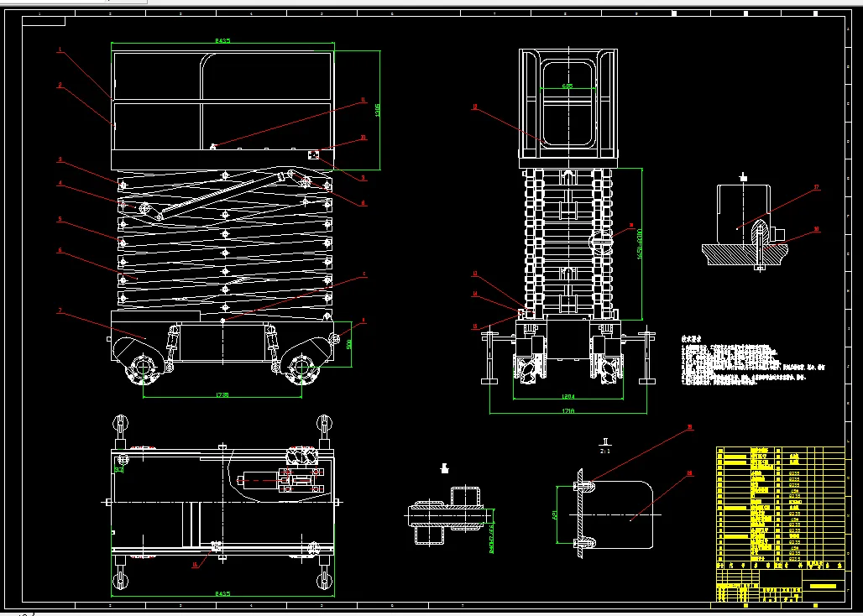Select part callout number 17 on detail view
Screen dimensions: 863x616
click(816, 187)
